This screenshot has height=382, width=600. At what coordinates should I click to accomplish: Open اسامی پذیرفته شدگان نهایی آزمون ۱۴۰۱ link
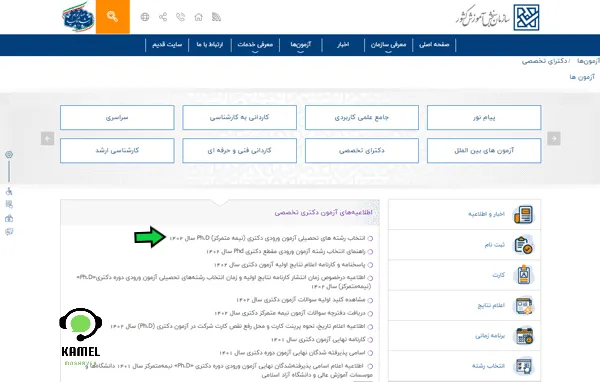tap(292, 353)
